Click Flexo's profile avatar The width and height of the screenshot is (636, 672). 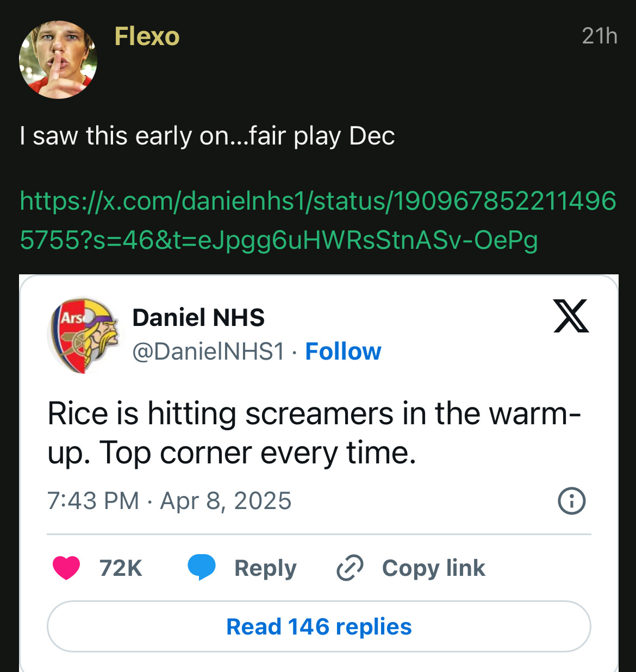58,60
